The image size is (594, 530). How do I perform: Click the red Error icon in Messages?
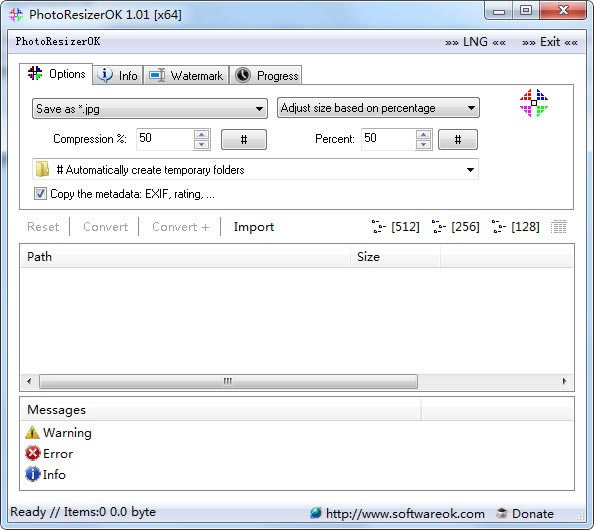click(33, 453)
